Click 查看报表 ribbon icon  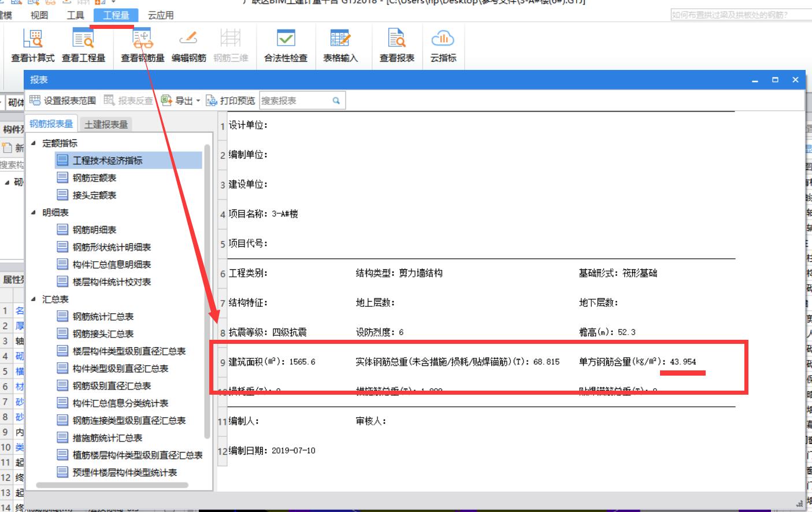click(x=397, y=46)
